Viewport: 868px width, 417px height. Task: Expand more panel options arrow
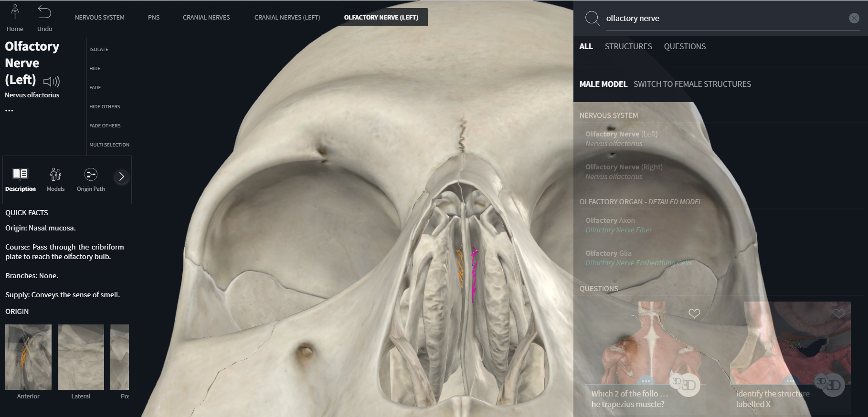coord(122,177)
